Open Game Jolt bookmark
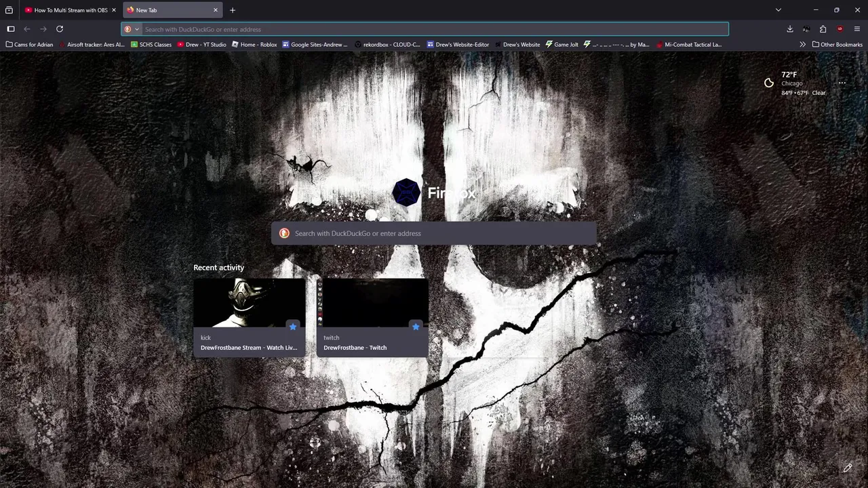Image resolution: width=868 pixels, height=488 pixels. (562, 45)
